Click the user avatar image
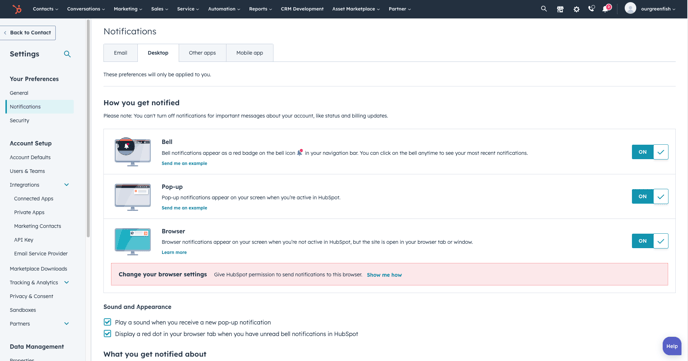 (x=630, y=8)
